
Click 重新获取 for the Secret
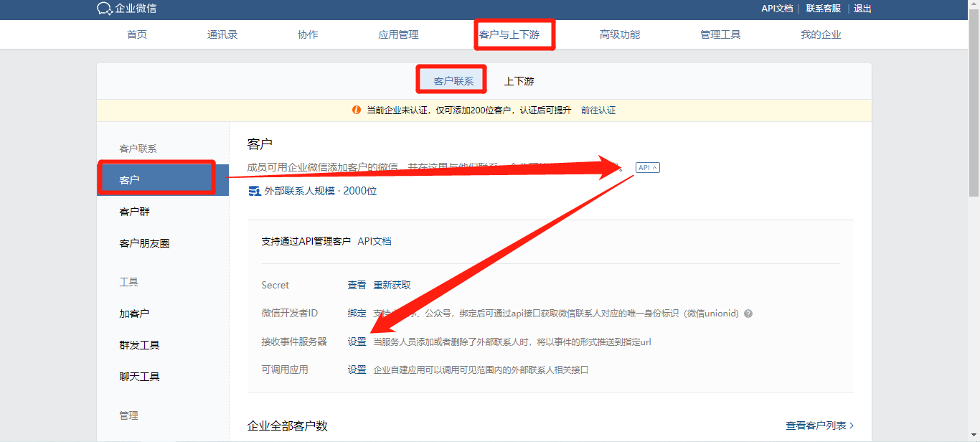(392, 285)
